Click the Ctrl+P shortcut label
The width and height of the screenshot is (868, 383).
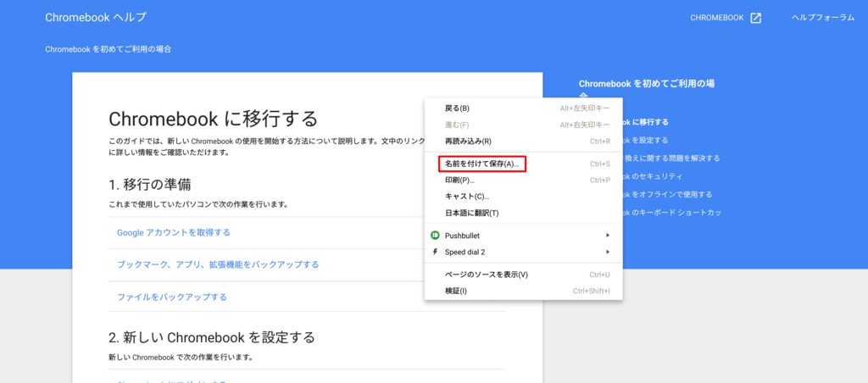pos(600,180)
